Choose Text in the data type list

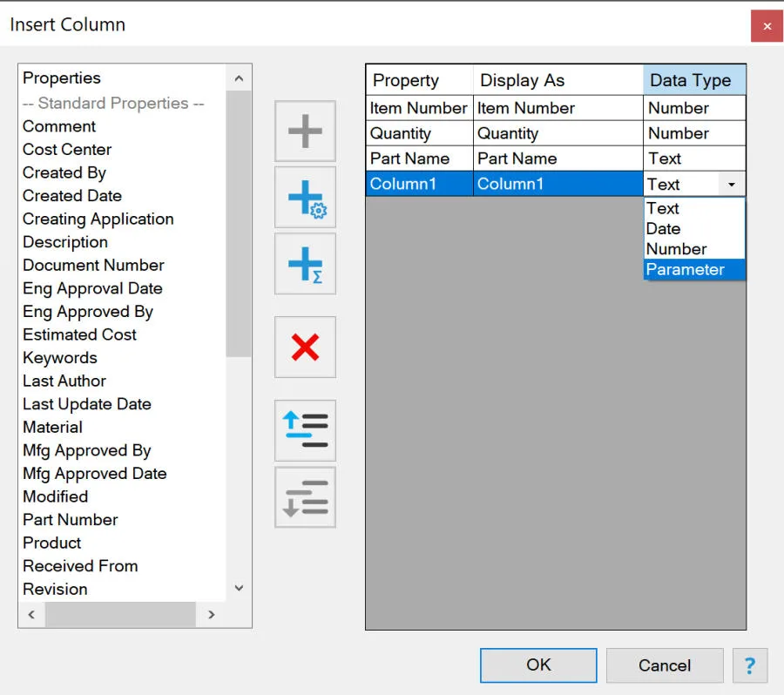pyautogui.click(x=694, y=208)
